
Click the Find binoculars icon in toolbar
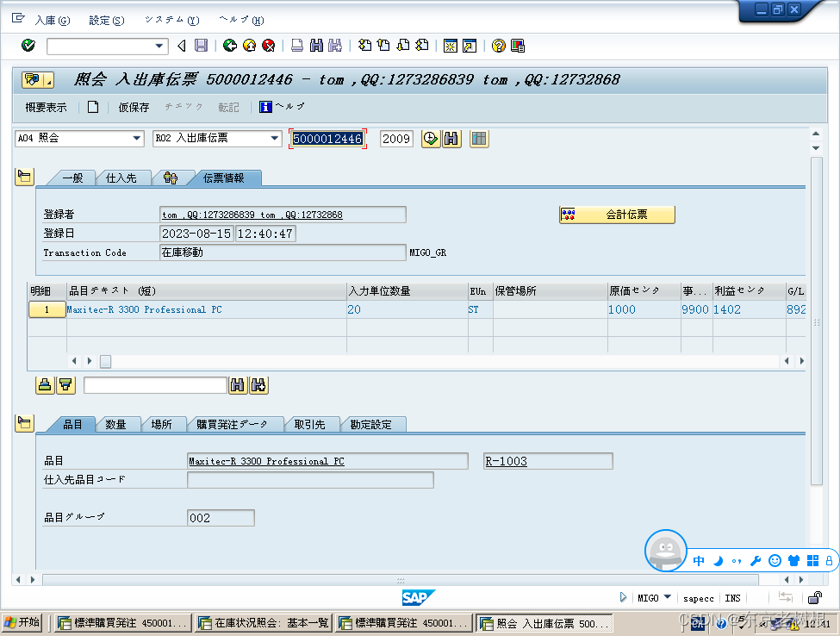316,46
